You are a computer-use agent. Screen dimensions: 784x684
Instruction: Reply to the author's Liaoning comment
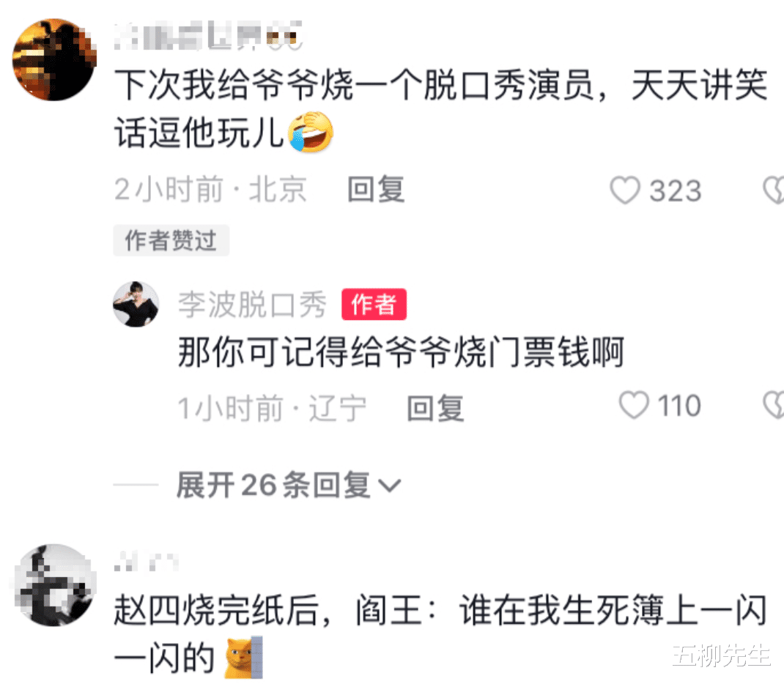click(x=435, y=408)
